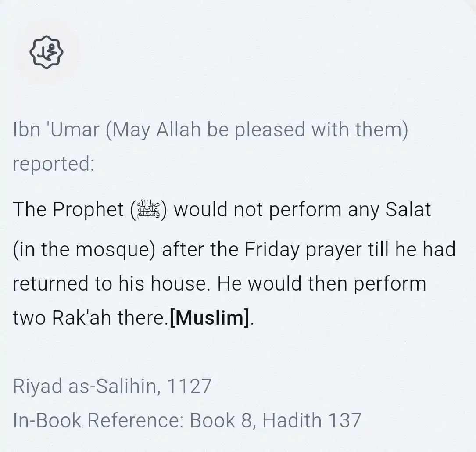
Task: Click the word Salat in the hadith
Action: click(x=408, y=209)
